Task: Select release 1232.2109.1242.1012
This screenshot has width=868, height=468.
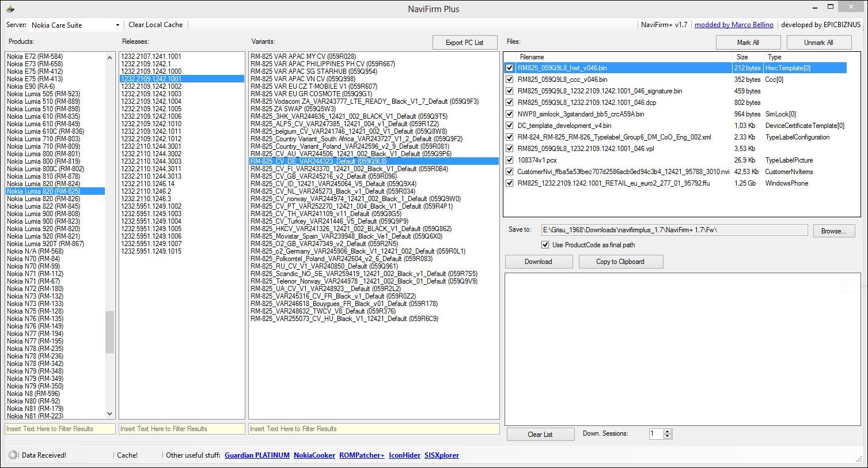Action: point(151,139)
